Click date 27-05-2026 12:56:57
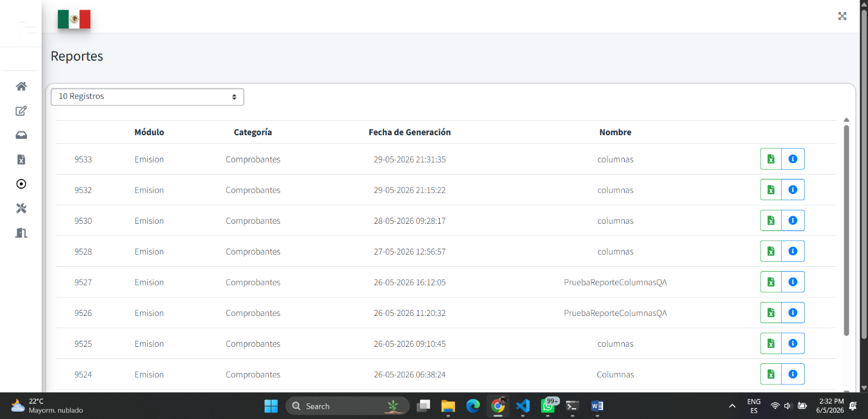The image size is (868, 419). (x=409, y=251)
